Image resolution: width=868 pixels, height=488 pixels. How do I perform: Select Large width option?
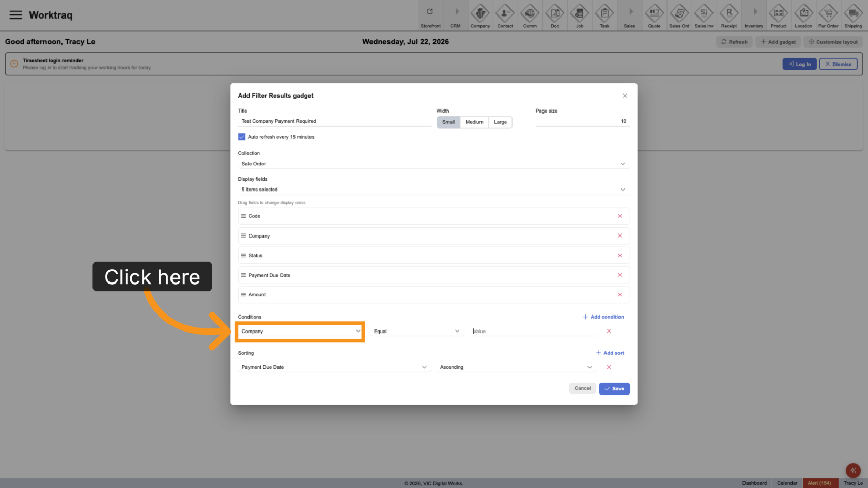tap(500, 122)
